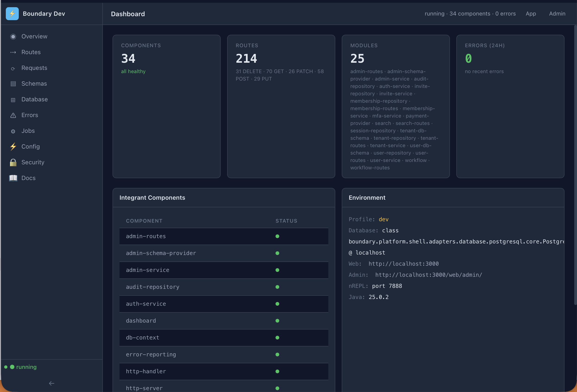This screenshot has height=392, width=577.
Task: Click the Requests refresh icon
Action: tap(13, 68)
